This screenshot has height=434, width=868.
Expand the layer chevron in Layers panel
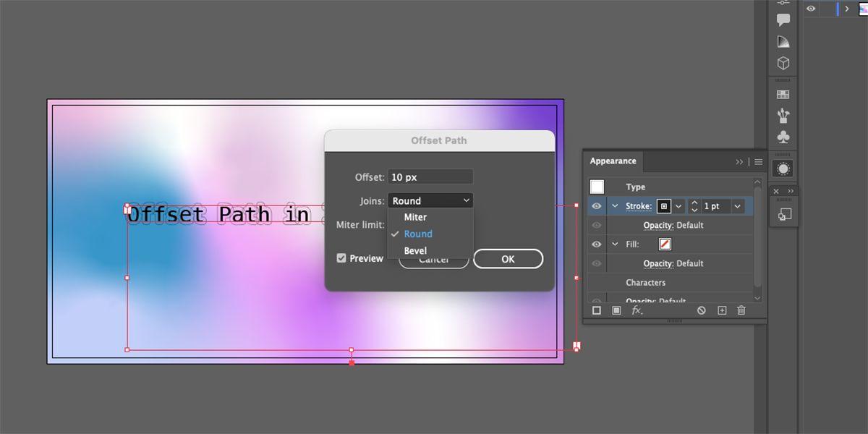[x=846, y=9]
